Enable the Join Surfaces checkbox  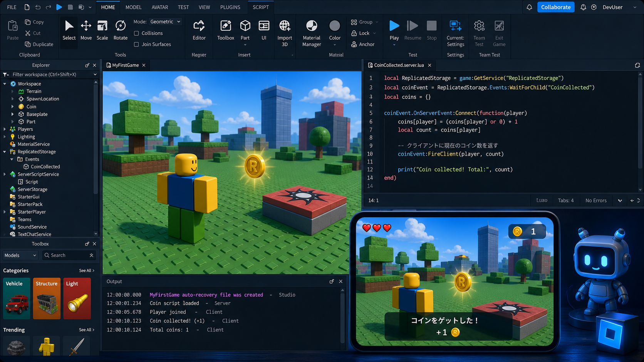pyautogui.click(x=136, y=45)
